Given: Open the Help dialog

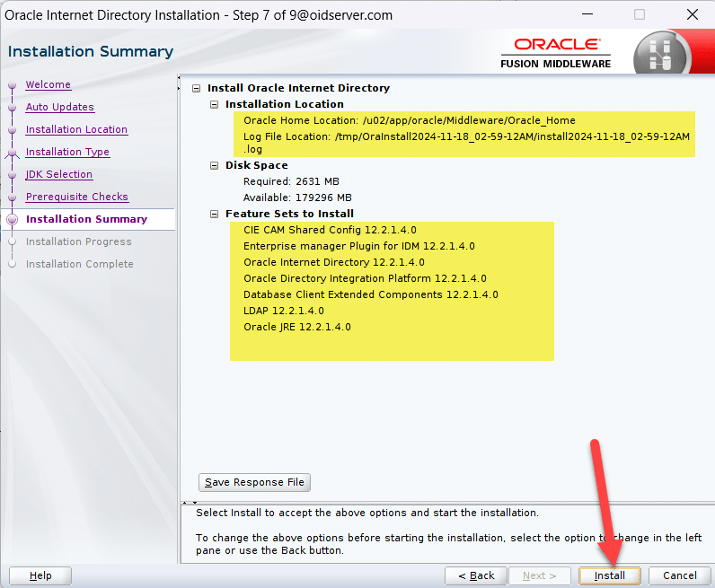Looking at the screenshot, I should point(40,575).
